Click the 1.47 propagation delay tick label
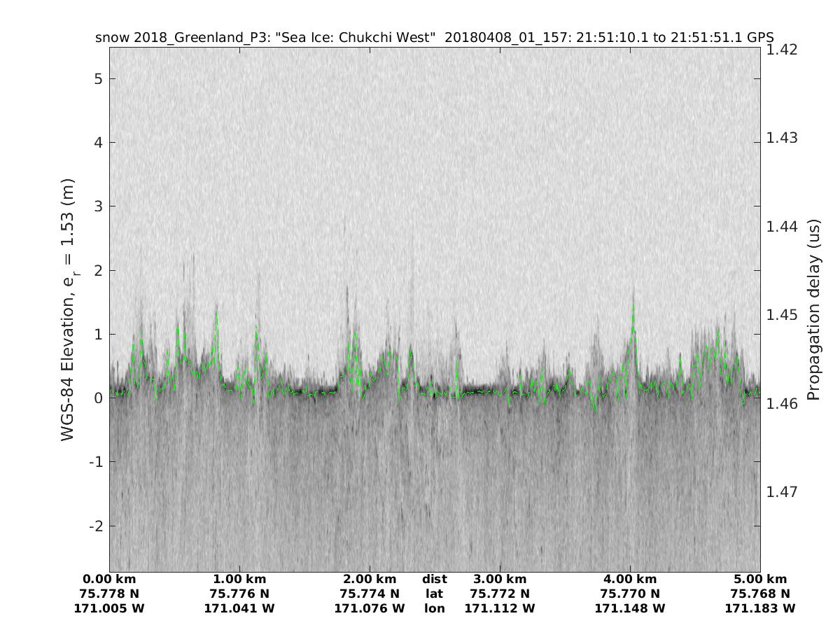This screenshot has width=840, height=630. [783, 491]
